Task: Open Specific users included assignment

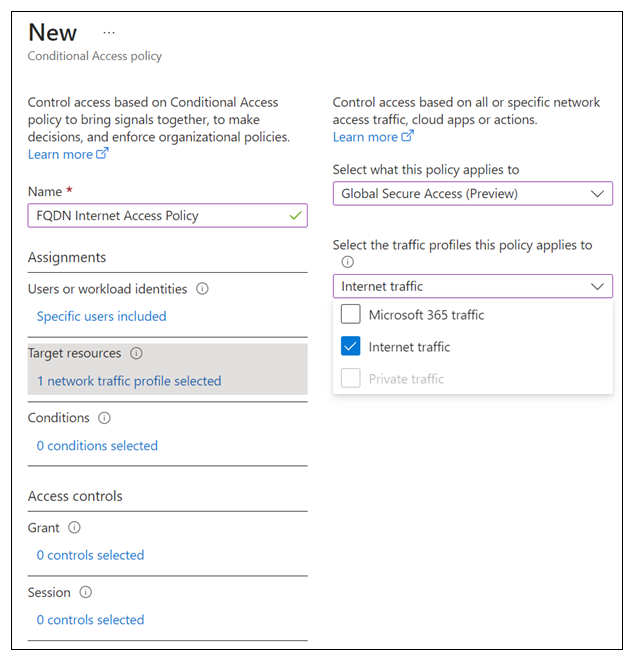Action: pos(101,316)
